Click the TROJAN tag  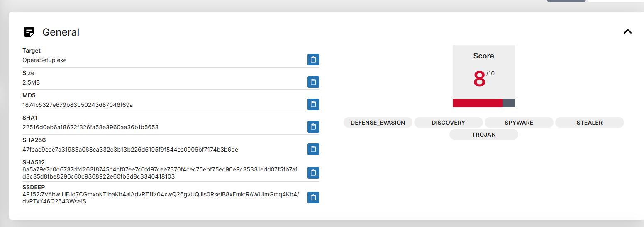click(x=483, y=135)
